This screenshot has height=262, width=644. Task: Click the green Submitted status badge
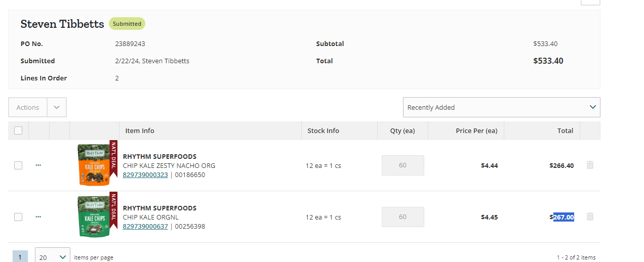pos(127,24)
